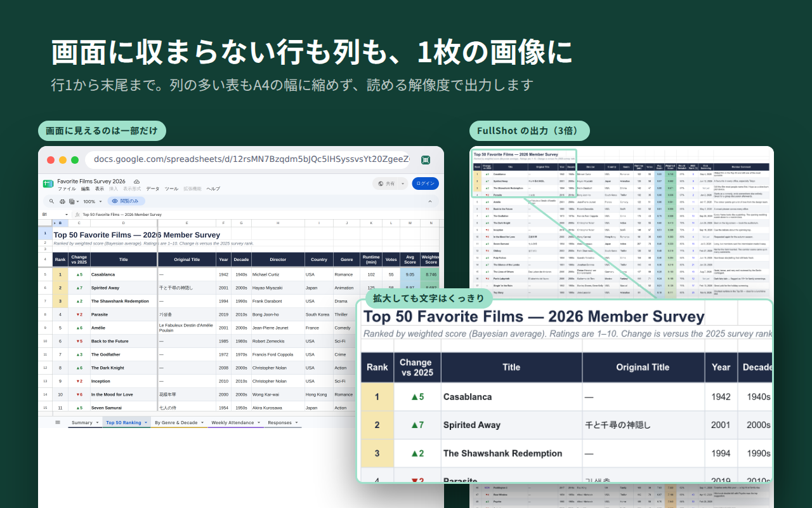812x508 pixels.
Task: Click the browser URL address bar
Action: tap(248, 160)
